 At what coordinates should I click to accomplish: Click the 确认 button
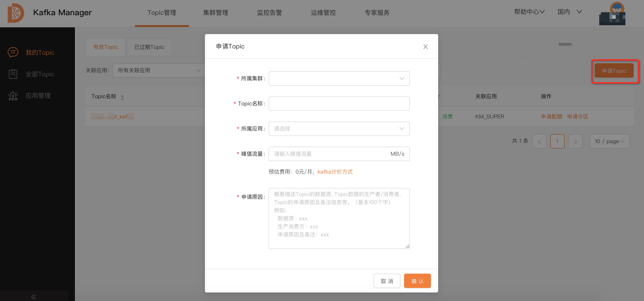tap(417, 281)
